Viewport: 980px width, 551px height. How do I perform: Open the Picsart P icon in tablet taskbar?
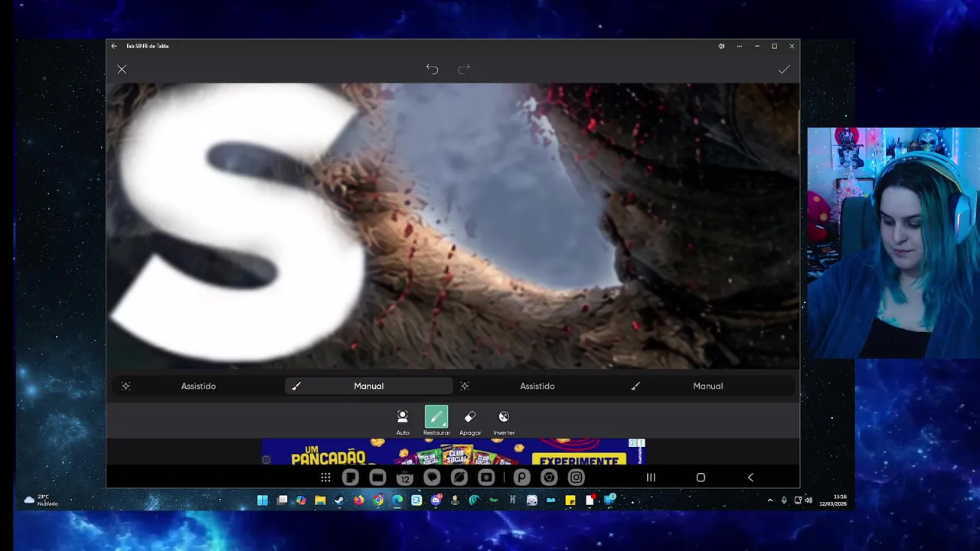[521, 478]
